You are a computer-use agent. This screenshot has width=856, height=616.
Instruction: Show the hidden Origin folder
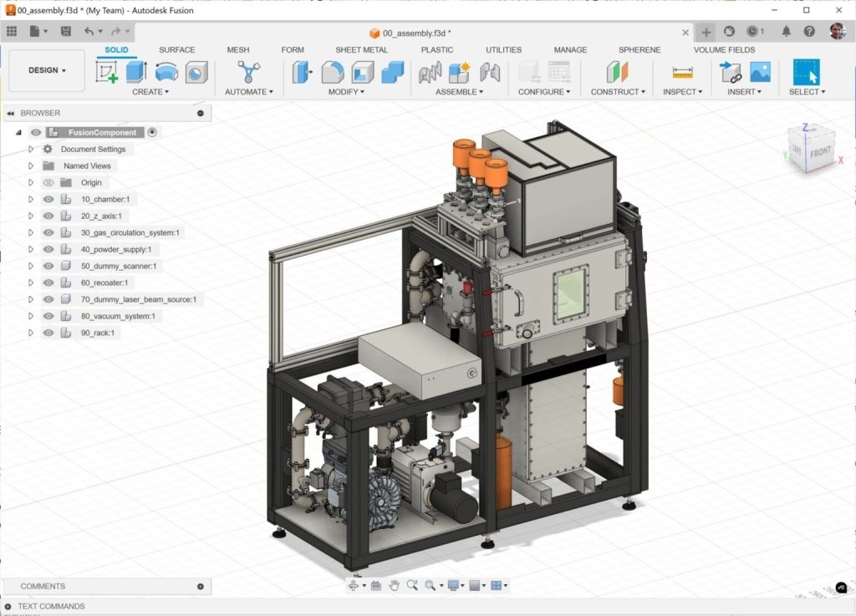(x=48, y=183)
